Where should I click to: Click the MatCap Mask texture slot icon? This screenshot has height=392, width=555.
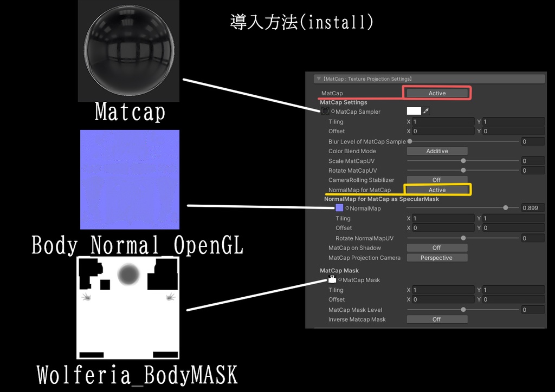click(x=332, y=280)
